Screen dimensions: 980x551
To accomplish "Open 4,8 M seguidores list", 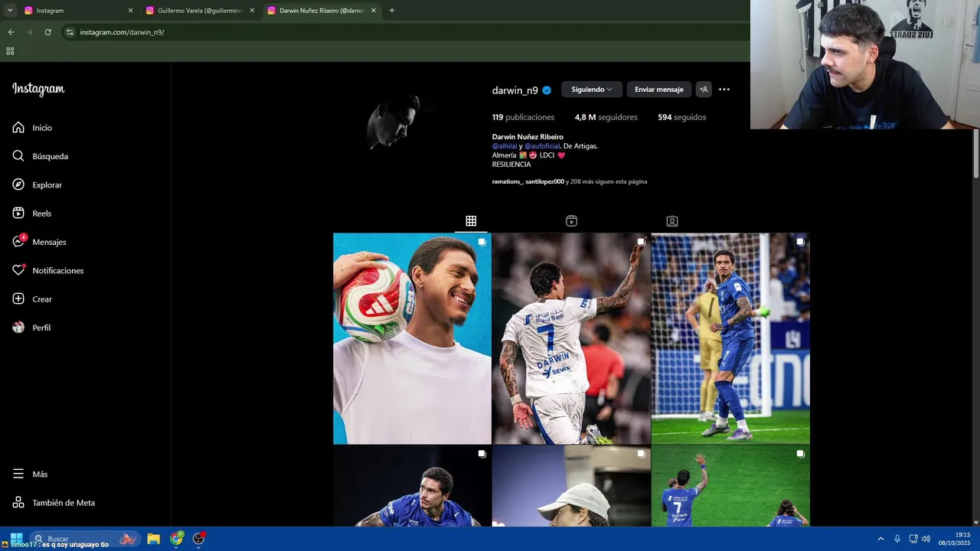I will [x=606, y=117].
